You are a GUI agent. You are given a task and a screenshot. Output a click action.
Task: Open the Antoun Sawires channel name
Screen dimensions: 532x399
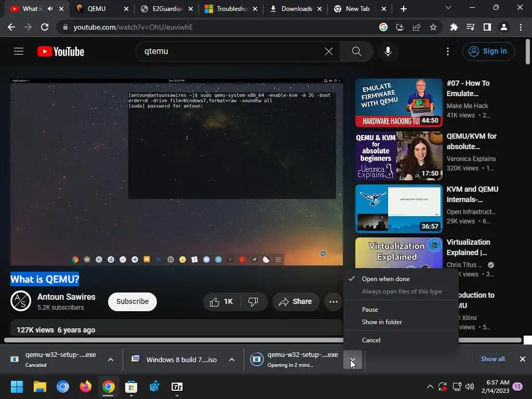coord(66,297)
